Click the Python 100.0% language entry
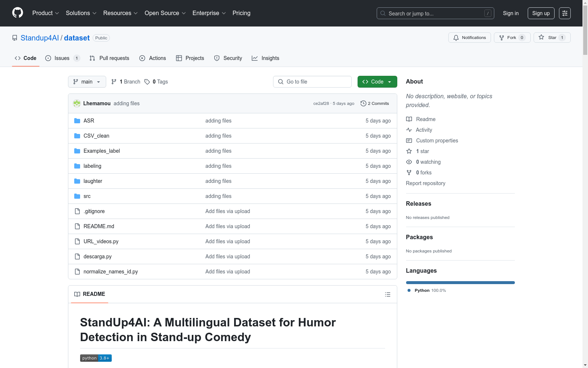 pyautogui.click(x=427, y=290)
